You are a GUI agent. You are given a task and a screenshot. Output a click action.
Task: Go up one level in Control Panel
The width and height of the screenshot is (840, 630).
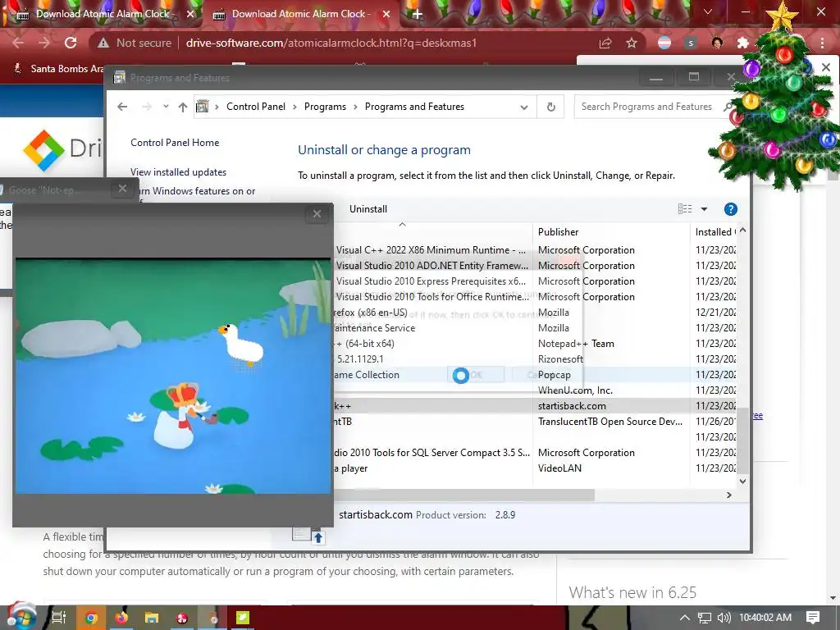[x=183, y=107]
